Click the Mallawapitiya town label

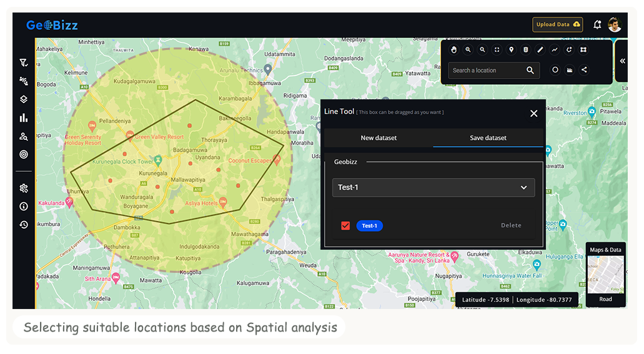[187, 179]
